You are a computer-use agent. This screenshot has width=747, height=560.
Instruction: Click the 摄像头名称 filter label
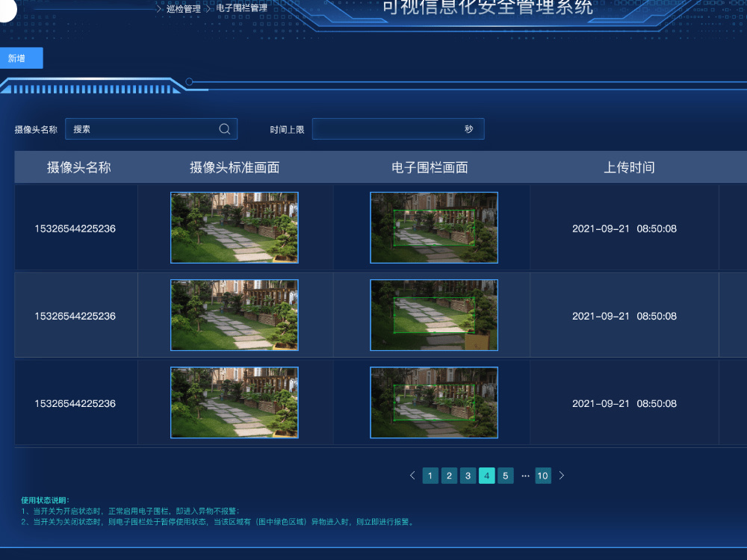point(36,129)
